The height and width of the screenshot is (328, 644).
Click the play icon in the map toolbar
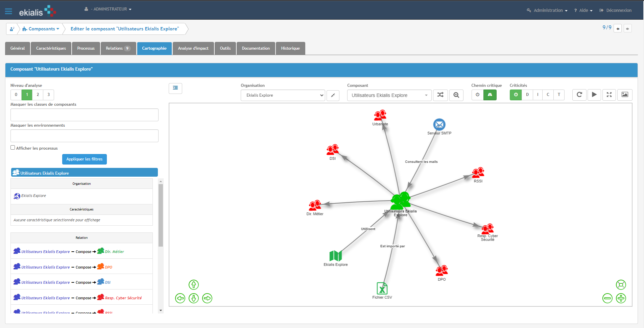[594, 95]
